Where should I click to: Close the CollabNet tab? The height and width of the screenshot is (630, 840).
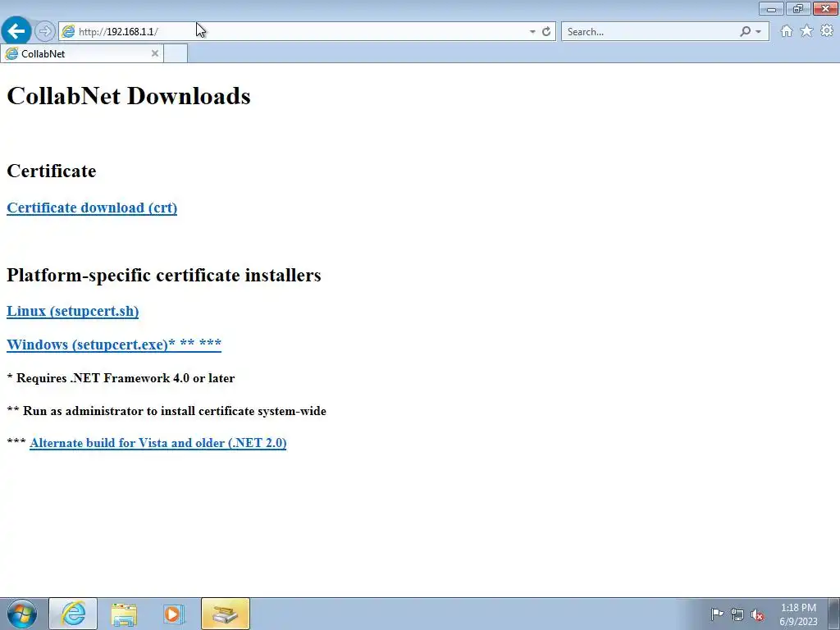[155, 53]
